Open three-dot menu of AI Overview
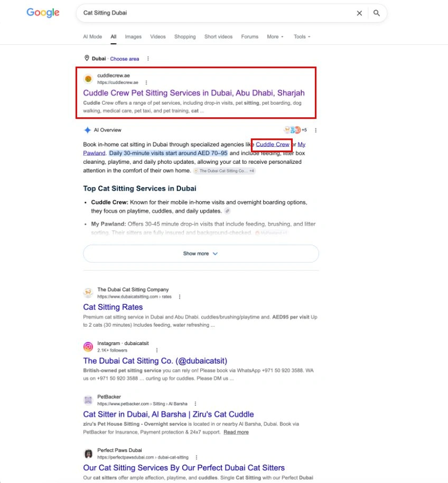This screenshot has width=448, height=483. pos(315,131)
